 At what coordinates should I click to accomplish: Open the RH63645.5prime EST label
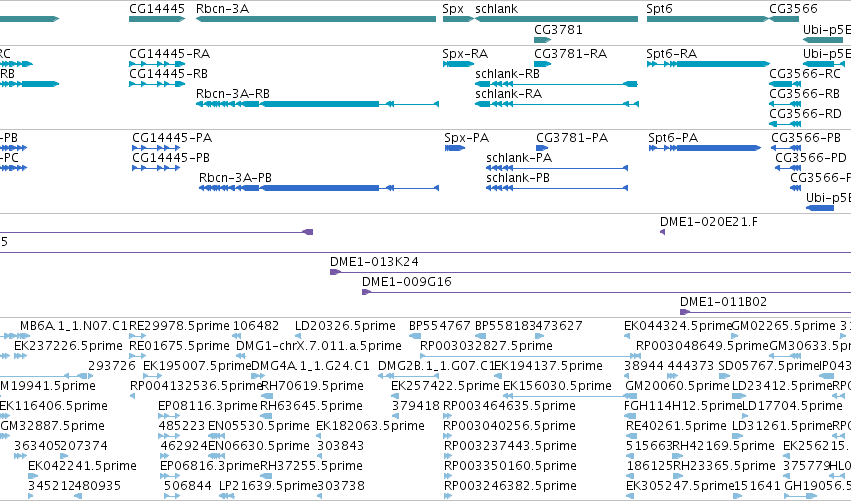(312, 407)
